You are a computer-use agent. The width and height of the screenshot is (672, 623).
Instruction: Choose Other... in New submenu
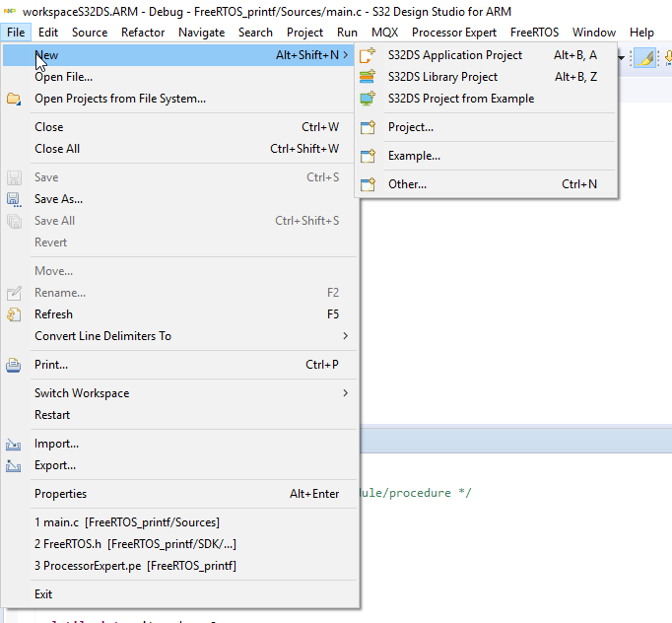point(486,184)
